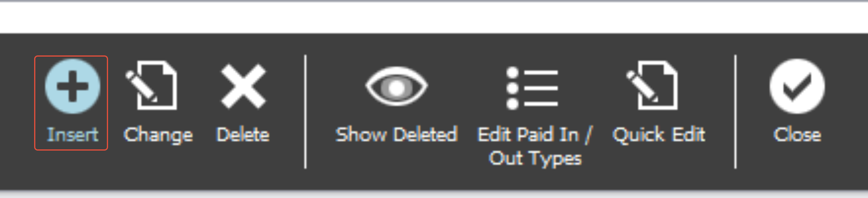Choose the Quick Edit pencil-and-page icon
This screenshot has height=198, width=868.
coord(652,85)
